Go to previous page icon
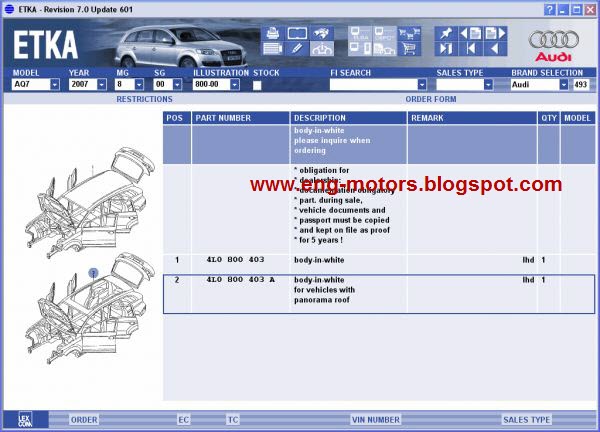 point(471,33)
